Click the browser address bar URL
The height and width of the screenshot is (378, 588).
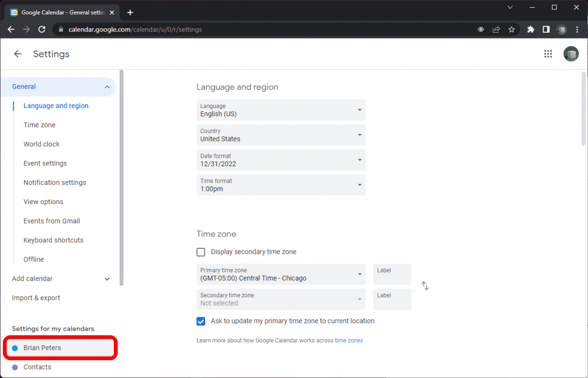point(135,29)
